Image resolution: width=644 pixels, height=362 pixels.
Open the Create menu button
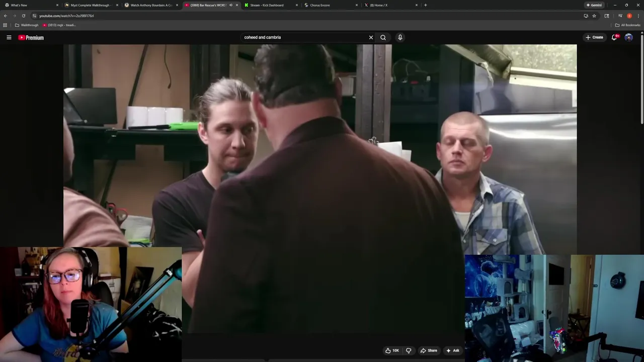[594, 37]
